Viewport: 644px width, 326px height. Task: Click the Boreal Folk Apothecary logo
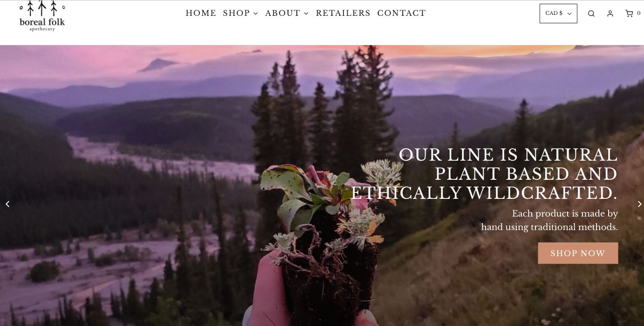[42, 16]
